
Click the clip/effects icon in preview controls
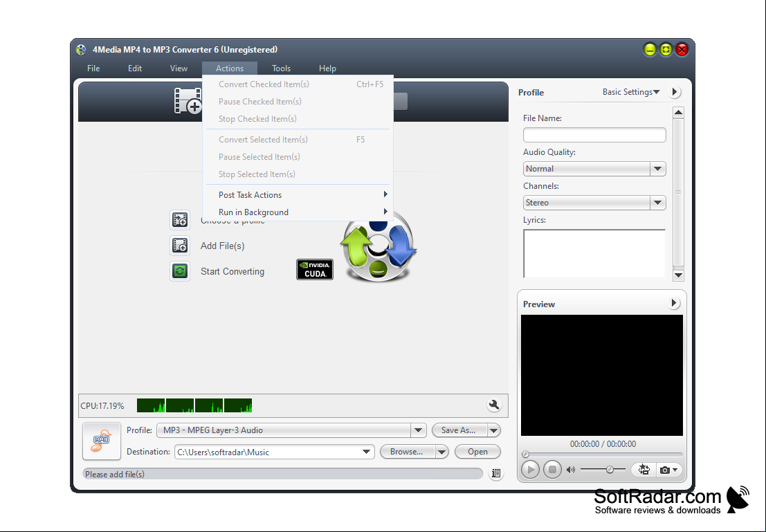tap(644, 470)
